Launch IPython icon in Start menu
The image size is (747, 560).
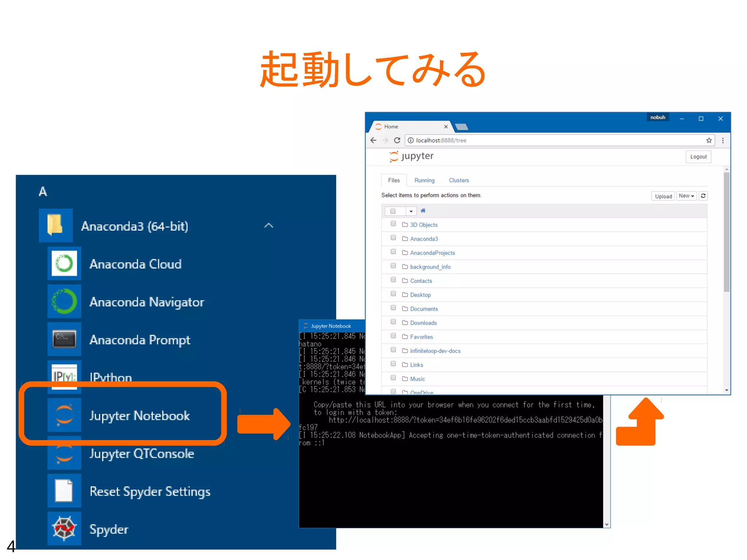pos(64,377)
